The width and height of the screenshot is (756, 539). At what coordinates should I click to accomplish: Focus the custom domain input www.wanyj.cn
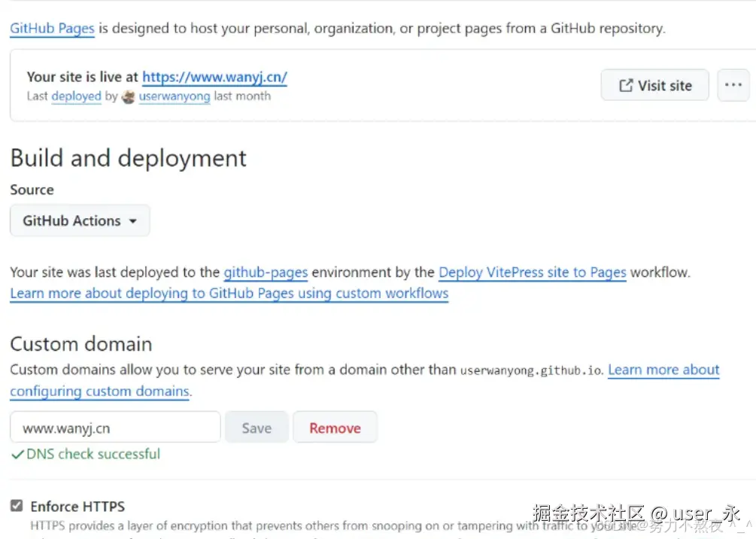click(x=115, y=428)
